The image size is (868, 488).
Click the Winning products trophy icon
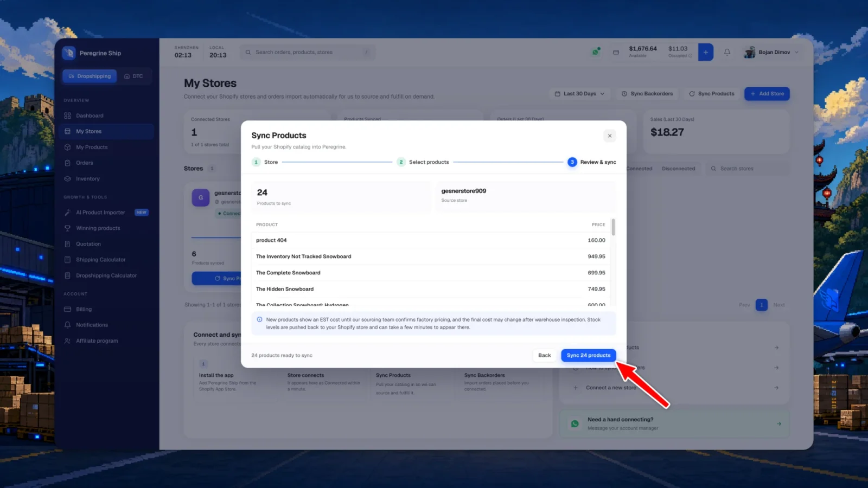(x=68, y=228)
